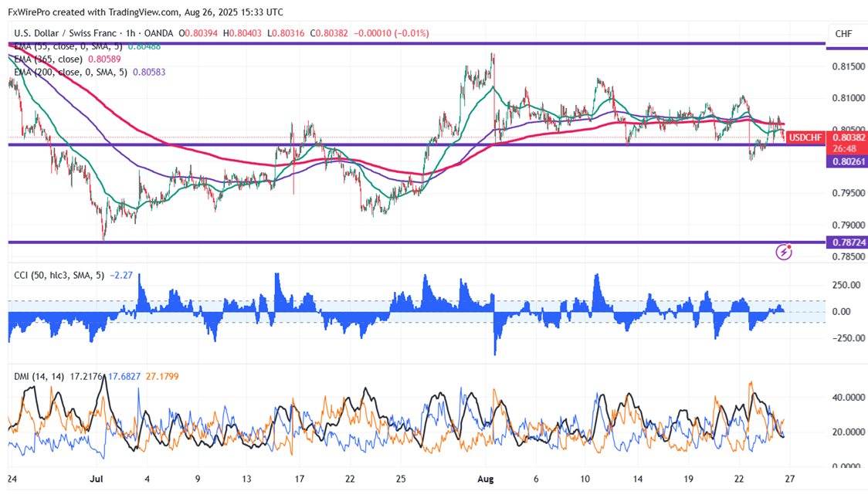Click the lightning bolt events icon
Viewport: 868px width, 498px height.
pyautogui.click(x=784, y=252)
